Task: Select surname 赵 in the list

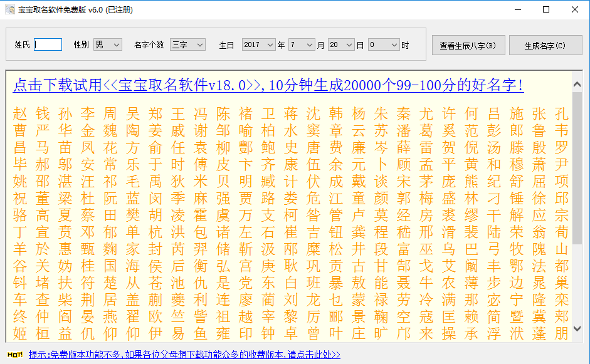Action: tap(21, 114)
